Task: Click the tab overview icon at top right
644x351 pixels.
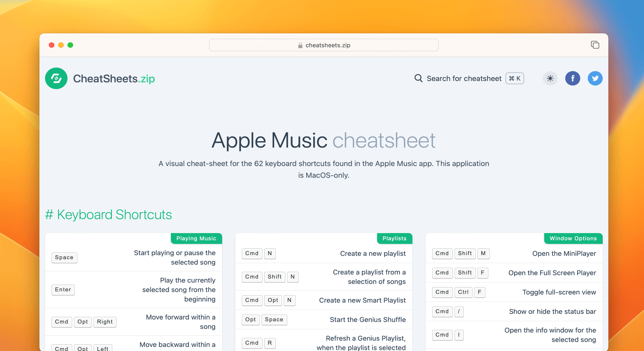Action: 595,45
